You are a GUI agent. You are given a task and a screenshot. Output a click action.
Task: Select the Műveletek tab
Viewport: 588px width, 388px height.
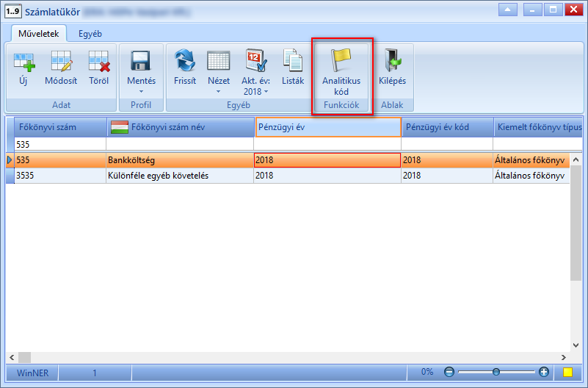point(39,34)
